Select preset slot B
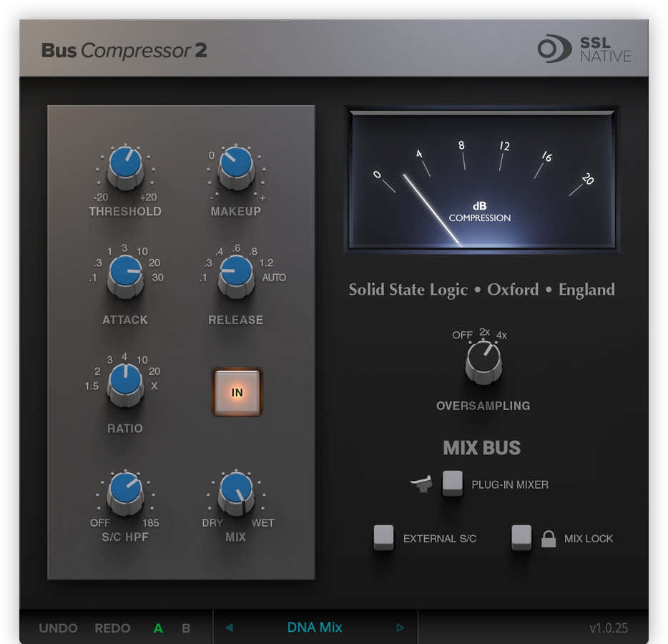This screenshot has width=668, height=644. coord(186,628)
